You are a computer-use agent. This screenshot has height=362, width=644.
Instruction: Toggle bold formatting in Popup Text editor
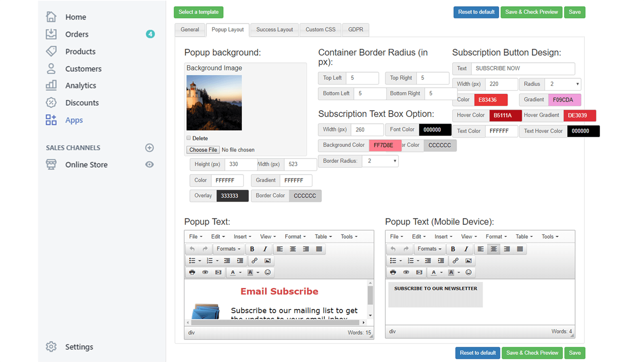pos(252,249)
